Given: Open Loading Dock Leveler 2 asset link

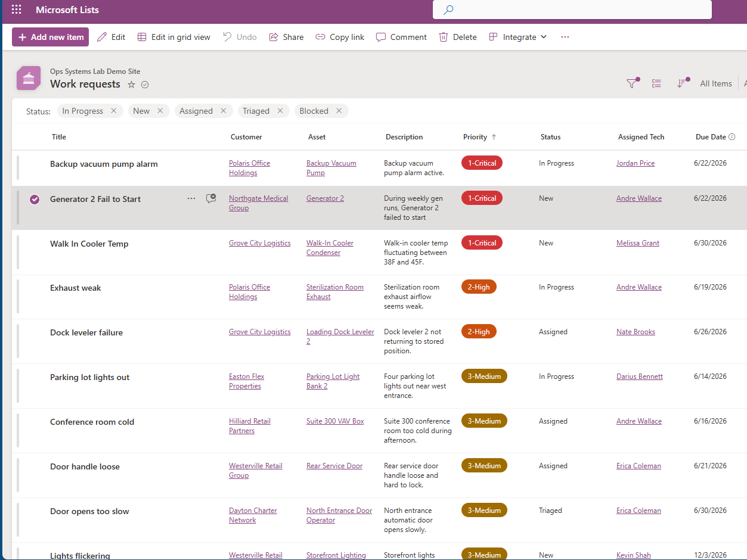Looking at the screenshot, I should tap(340, 337).
